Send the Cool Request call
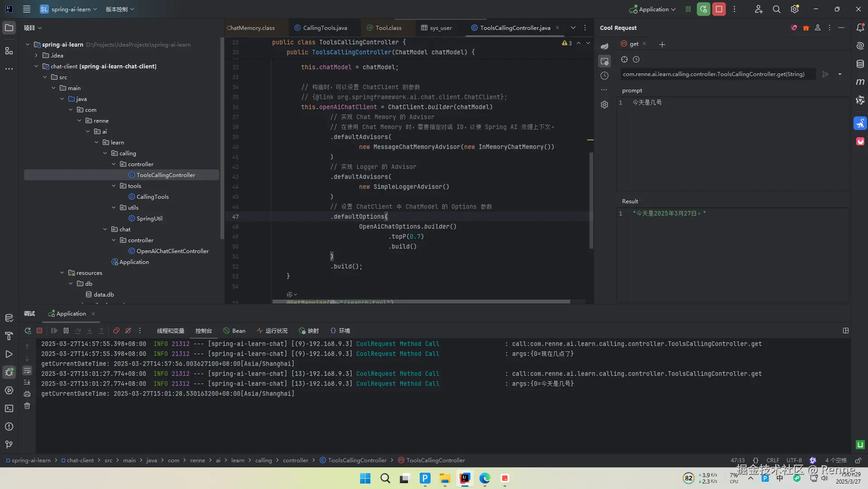This screenshot has height=489, width=868. coord(825,74)
